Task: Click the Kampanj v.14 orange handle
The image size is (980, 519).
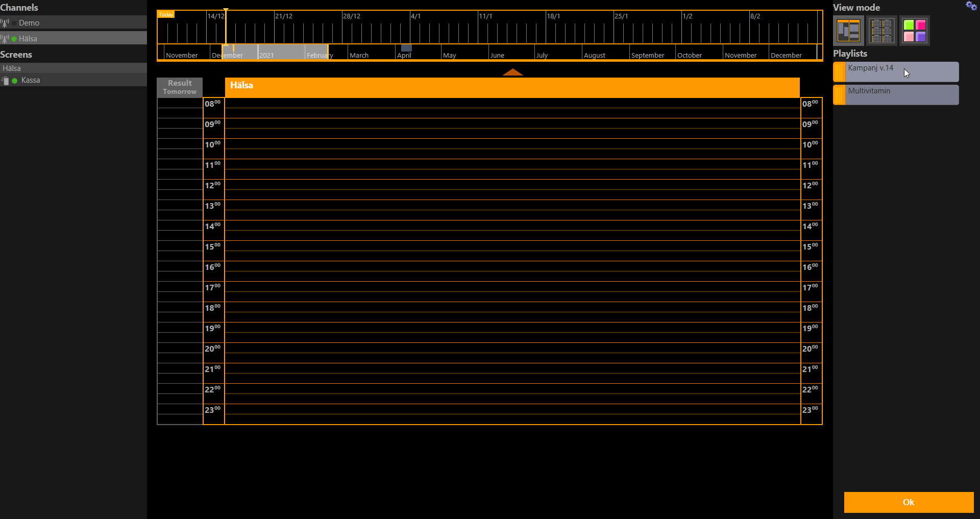Action: [839, 72]
